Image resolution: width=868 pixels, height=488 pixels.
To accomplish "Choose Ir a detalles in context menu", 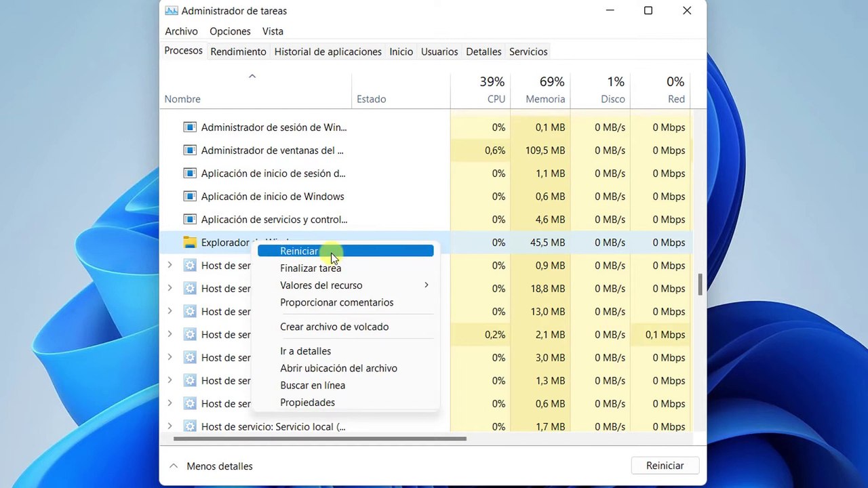I will (345, 351).
